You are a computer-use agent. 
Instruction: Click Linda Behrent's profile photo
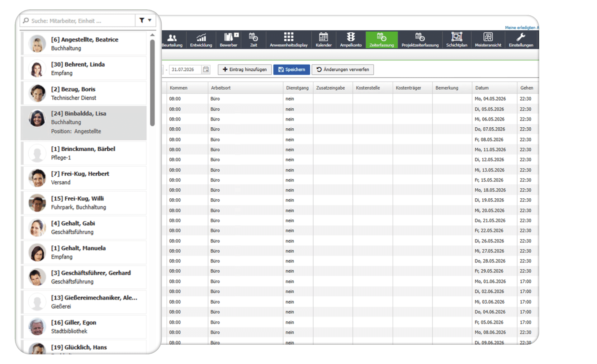pos(37,69)
